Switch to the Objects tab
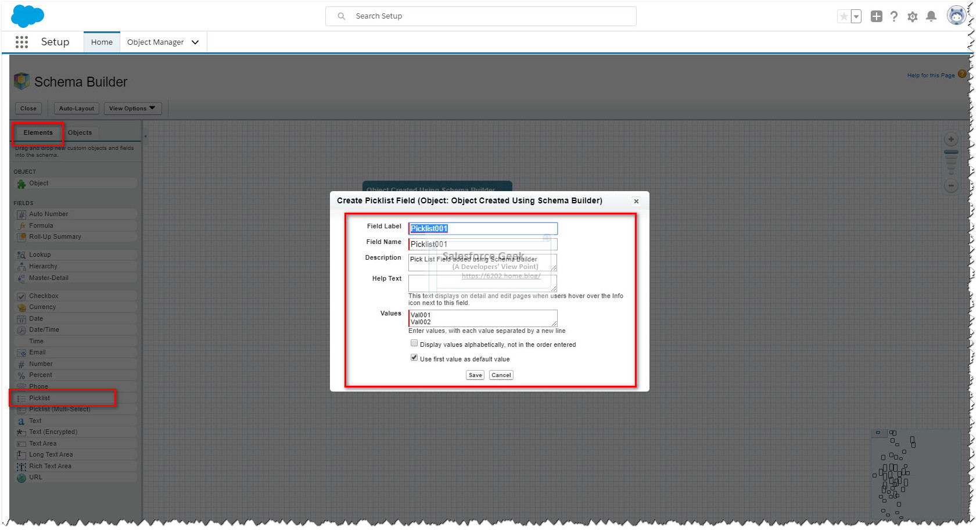This screenshot has width=980, height=531. pyautogui.click(x=80, y=133)
